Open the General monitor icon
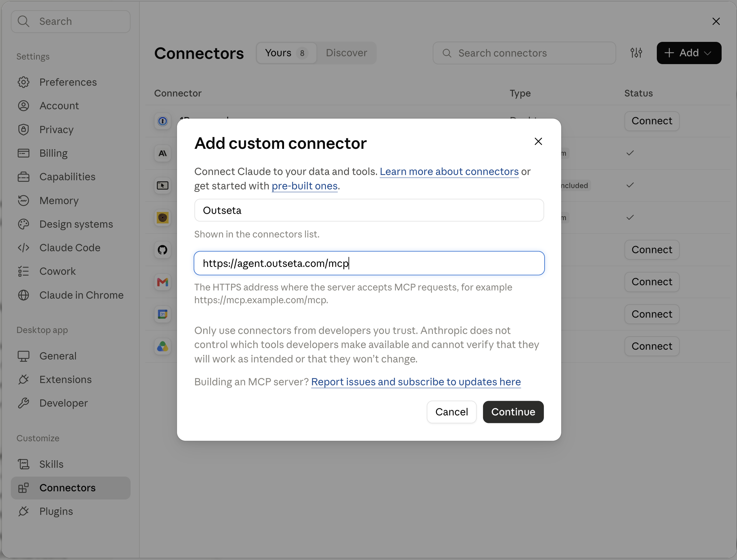The image size is (737, 560). (x=23, y=356)
